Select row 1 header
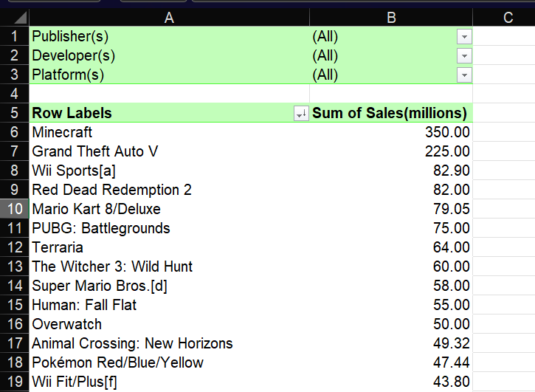The image size is (535, 392). point(14,36)
